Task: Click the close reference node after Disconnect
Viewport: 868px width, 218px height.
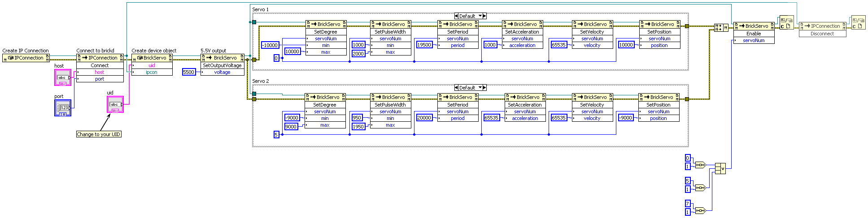Action: (x=858, y=23)
